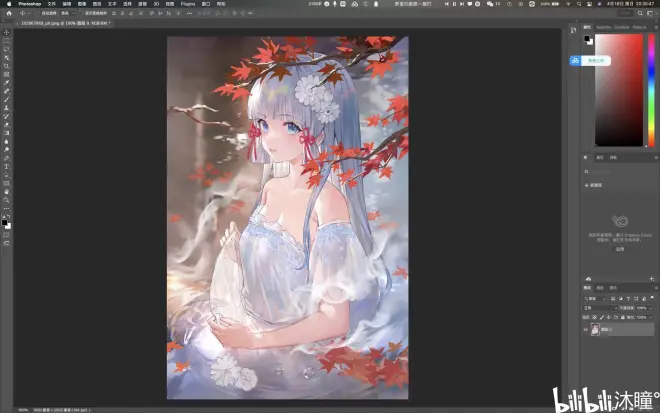
Task: Click the cloud icon in Libraries panel
Action: click(588, 279)
